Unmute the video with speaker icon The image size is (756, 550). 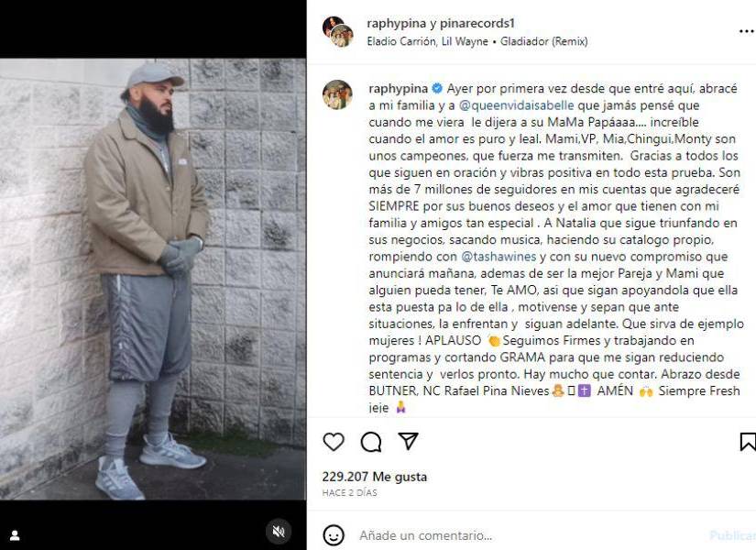[x=279, y=532]
